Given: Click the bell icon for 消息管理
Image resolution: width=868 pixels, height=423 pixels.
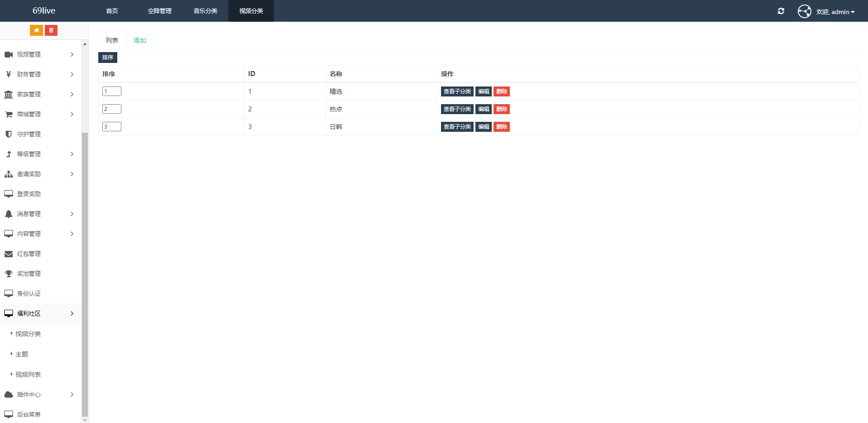Looking at the screenshot, I should [x=9, y=214].
